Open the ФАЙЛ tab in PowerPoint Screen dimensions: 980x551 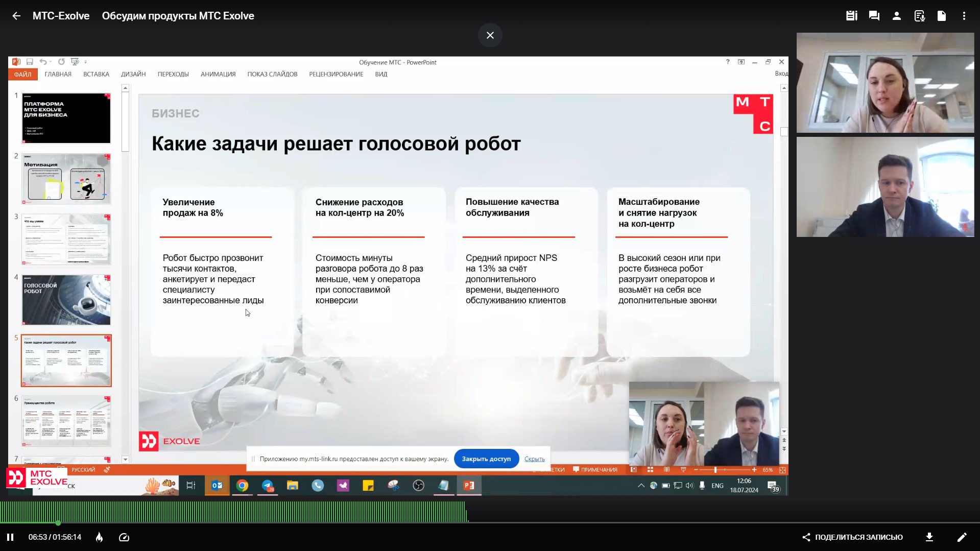pyautogui.click(x=22, y=74)
